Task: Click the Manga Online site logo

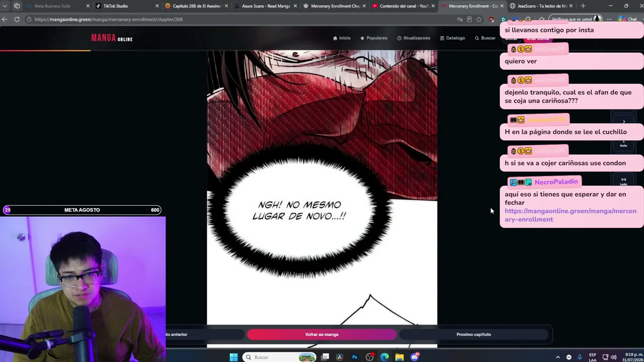Action: tap(112, 38)
